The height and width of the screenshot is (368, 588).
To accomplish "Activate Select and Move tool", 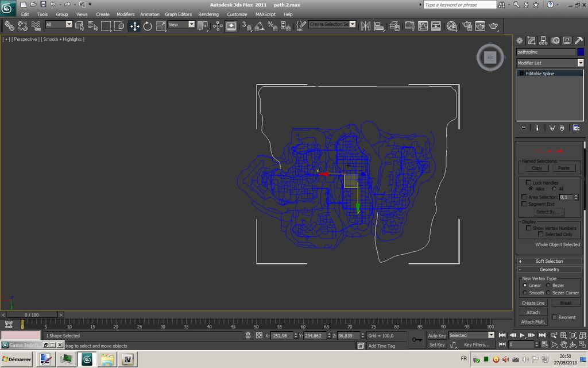I will (134, 26).
